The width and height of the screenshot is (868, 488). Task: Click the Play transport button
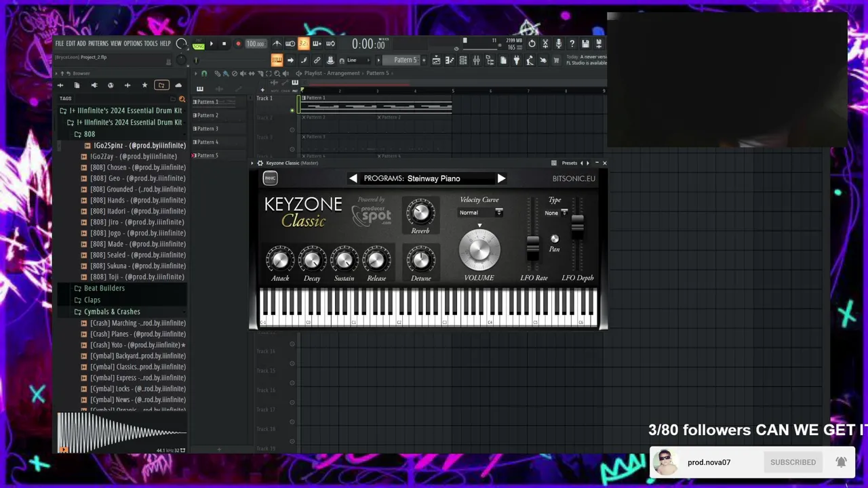211,44
